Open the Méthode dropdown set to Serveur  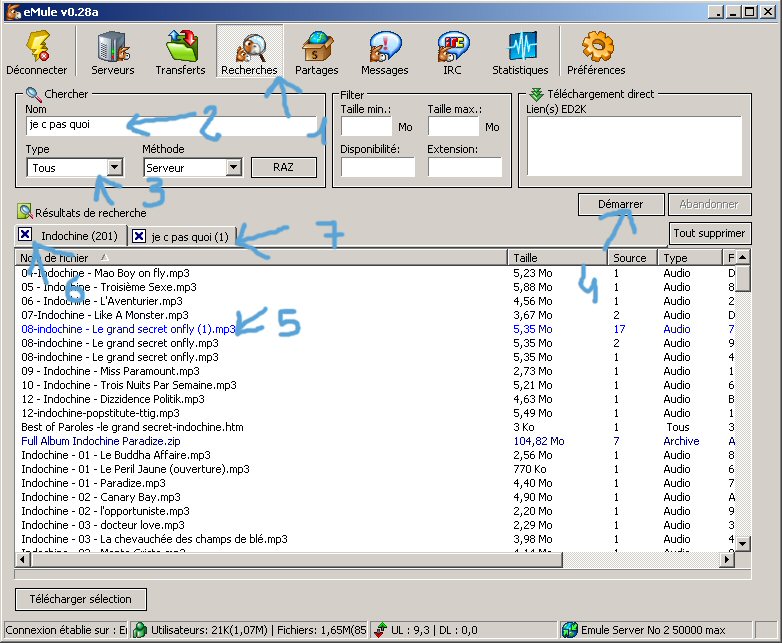(x=233, y=168)
